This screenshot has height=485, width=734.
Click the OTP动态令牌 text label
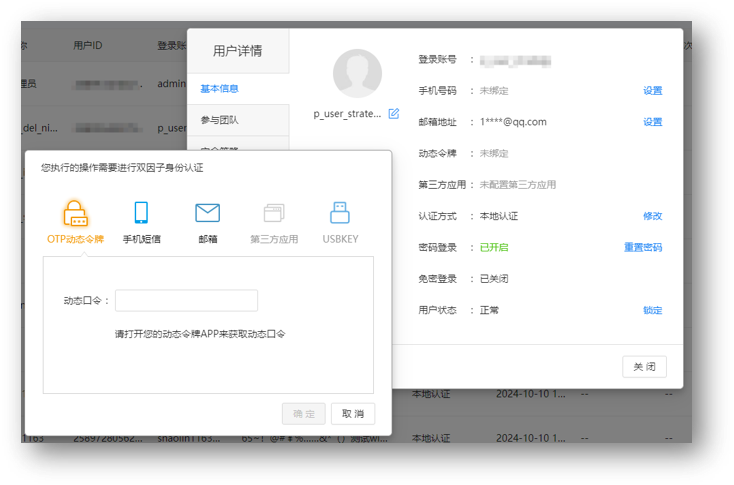tap(75, 240)
